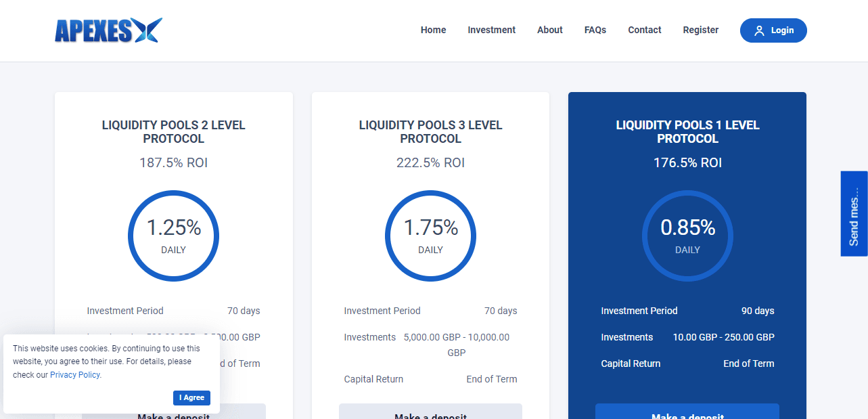Open the Privacy Policy link
The width and height of the screenshot is (868, 419).
[75, 375]
